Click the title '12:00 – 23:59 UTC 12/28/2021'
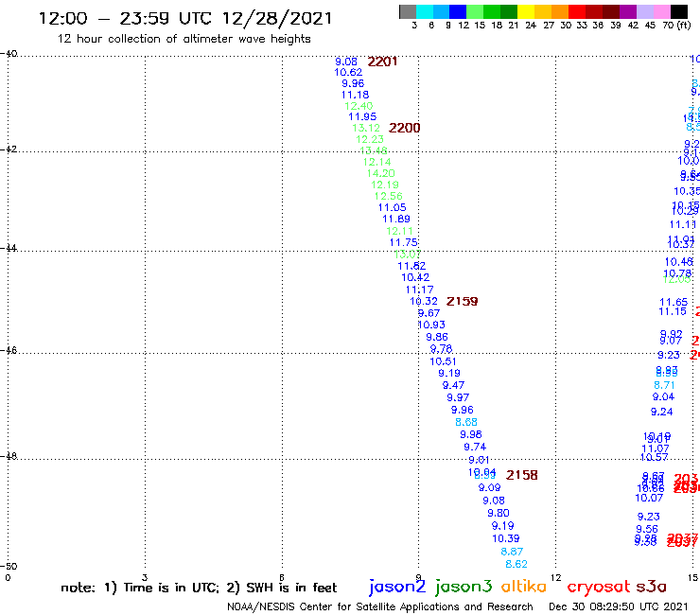 (x=185, y=18)
